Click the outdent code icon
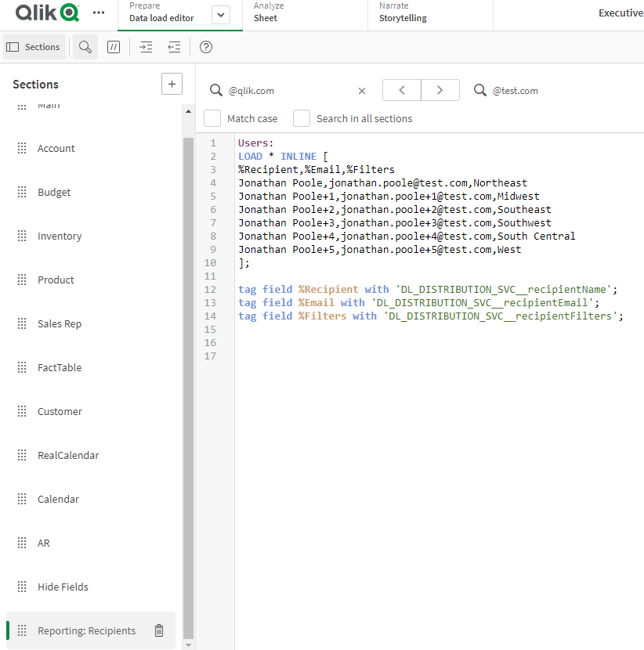This screenshot has width=644, height=650. tap(174, 47)
